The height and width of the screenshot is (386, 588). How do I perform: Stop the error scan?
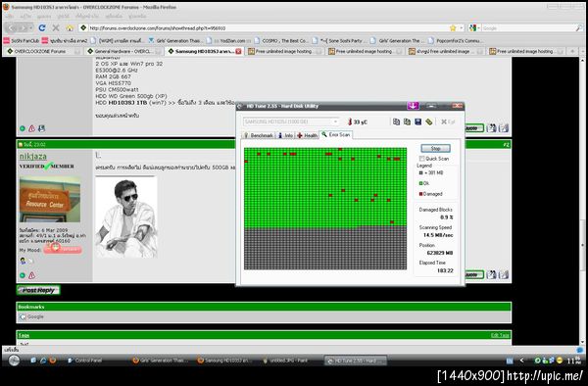pyautogui.click(x=435, y=148)
